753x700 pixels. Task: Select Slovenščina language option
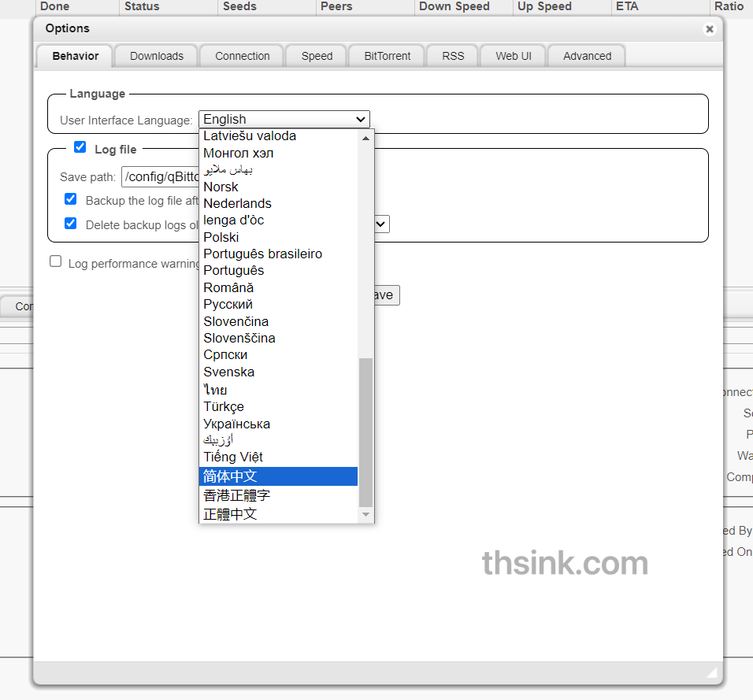(x=278, y=339)
